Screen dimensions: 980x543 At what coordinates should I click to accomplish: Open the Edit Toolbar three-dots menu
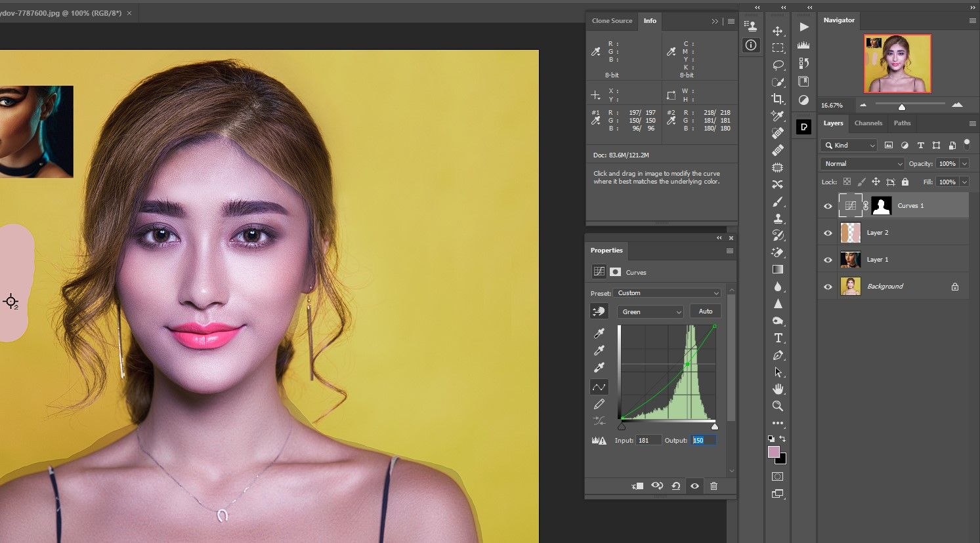[x=778, y=423]
